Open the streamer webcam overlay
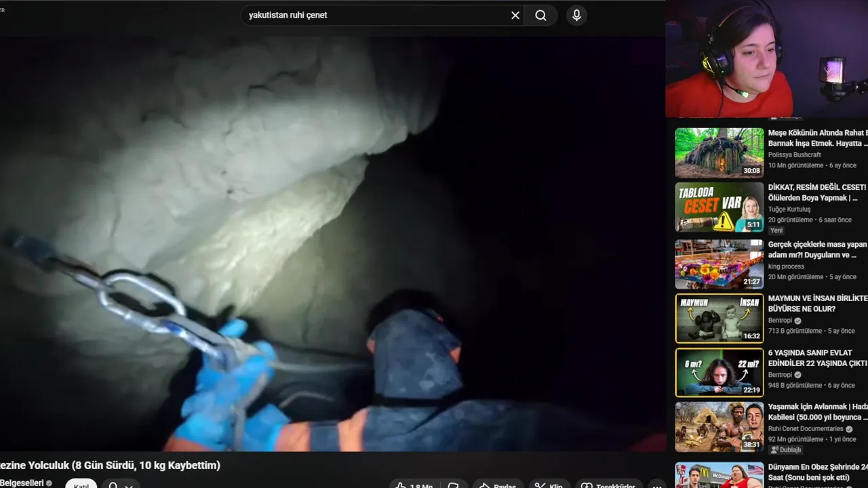Screen dimensions: 868x488 tap(766, 59)
